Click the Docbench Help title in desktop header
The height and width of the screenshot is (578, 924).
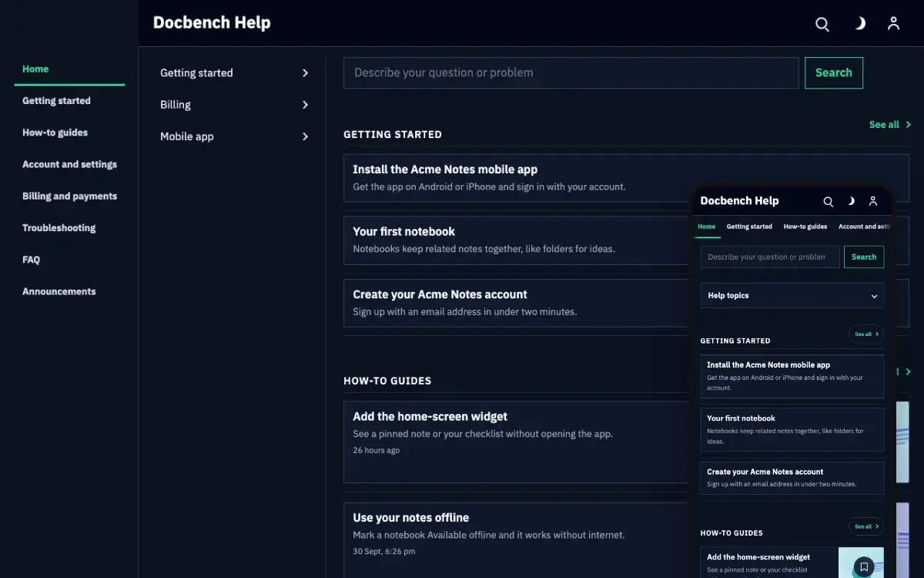(212, 23)
